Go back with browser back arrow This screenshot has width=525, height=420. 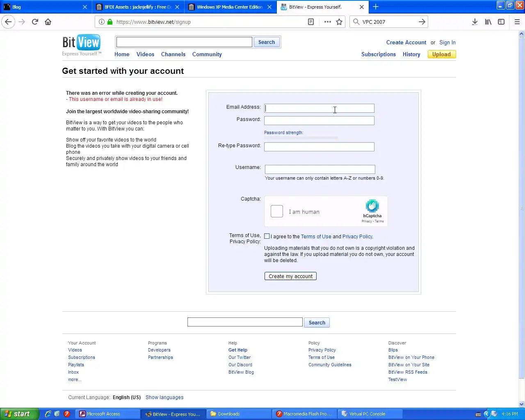[x=8, y=22]
